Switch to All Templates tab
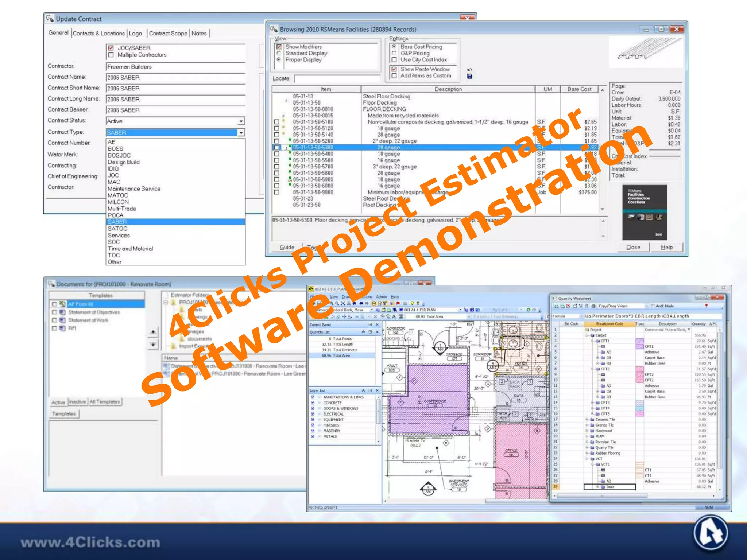Screen dimensions: 747x560 point(105,402)
